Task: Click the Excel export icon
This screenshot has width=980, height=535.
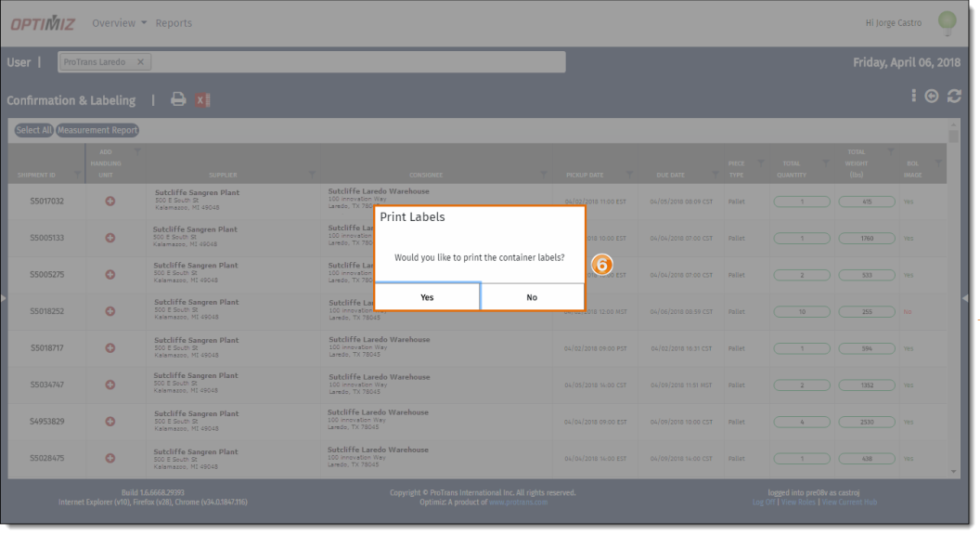Action: 202,100
